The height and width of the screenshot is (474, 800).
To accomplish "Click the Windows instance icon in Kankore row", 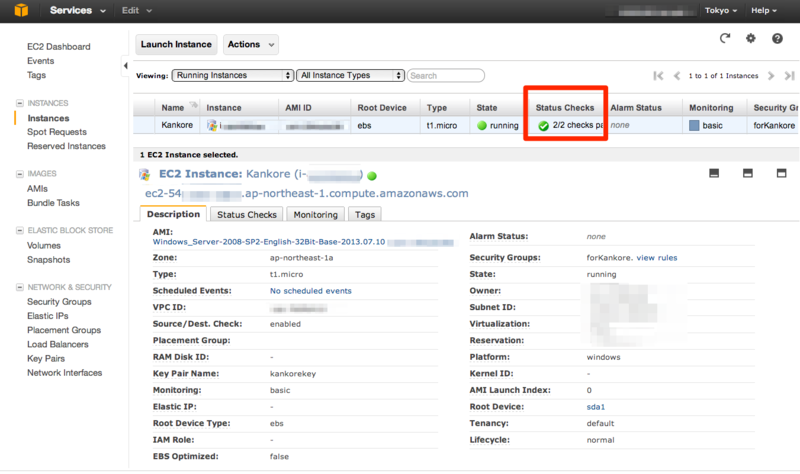I will point(212,125).
